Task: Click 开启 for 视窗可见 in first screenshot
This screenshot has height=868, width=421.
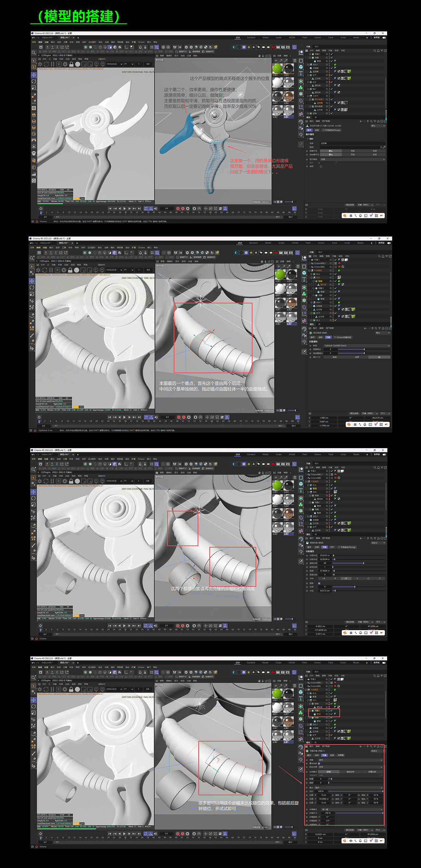Action: pos(353,151)
